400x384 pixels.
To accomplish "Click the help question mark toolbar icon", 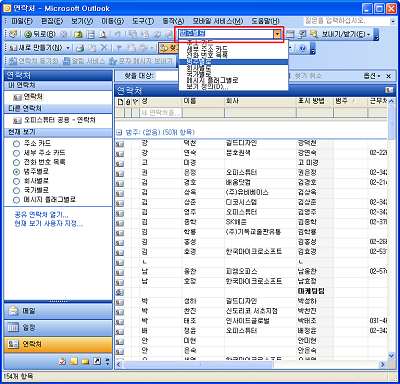I will point(302,48).
